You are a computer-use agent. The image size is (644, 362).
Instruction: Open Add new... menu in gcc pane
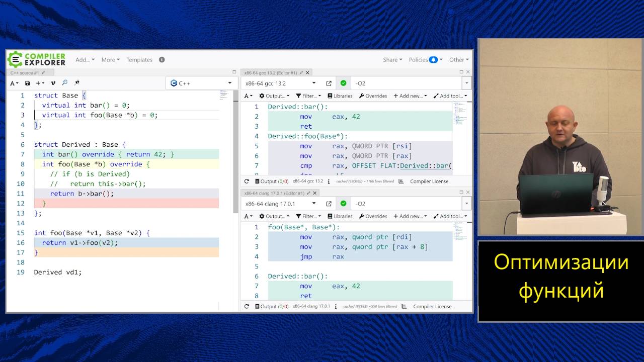pyautogui.click(x=410, y=96)
